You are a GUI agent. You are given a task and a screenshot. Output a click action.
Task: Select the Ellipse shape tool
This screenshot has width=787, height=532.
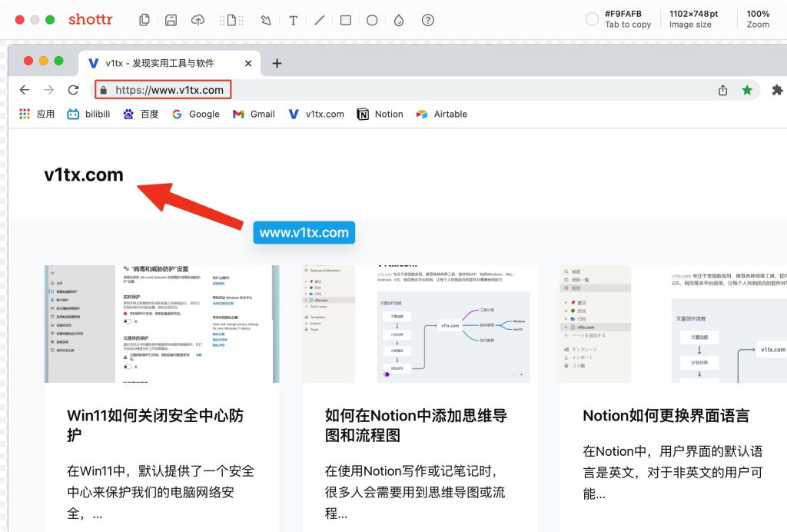pyautogui.click(x=372, y=20)
